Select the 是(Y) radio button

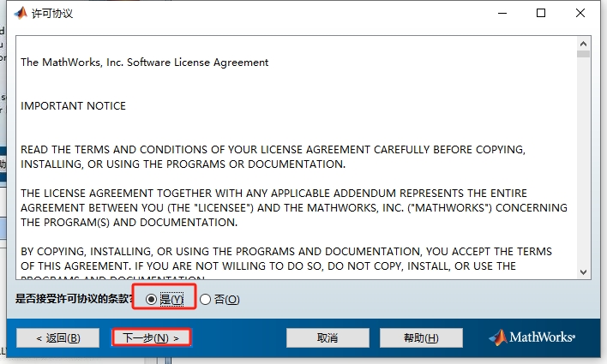coord(152,299)
